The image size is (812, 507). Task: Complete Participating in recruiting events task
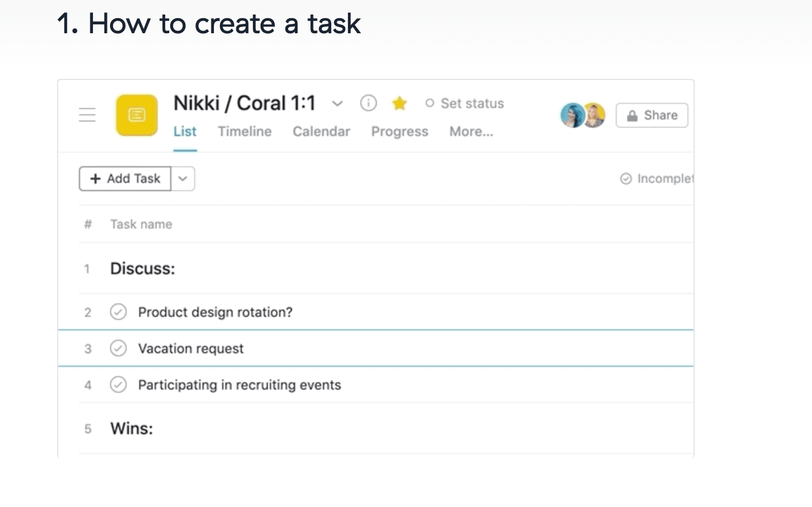pyautogui.click(x=118, y=385)
